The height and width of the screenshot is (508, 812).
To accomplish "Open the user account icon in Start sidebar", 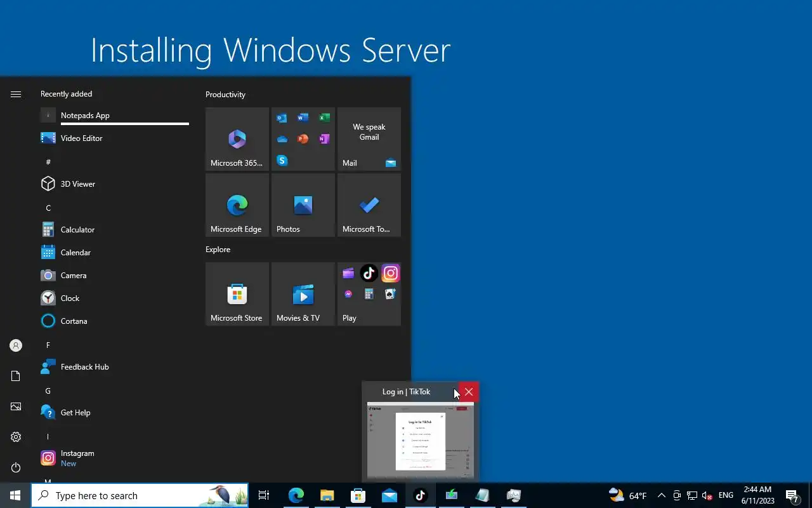I will [x=16, y=345].
